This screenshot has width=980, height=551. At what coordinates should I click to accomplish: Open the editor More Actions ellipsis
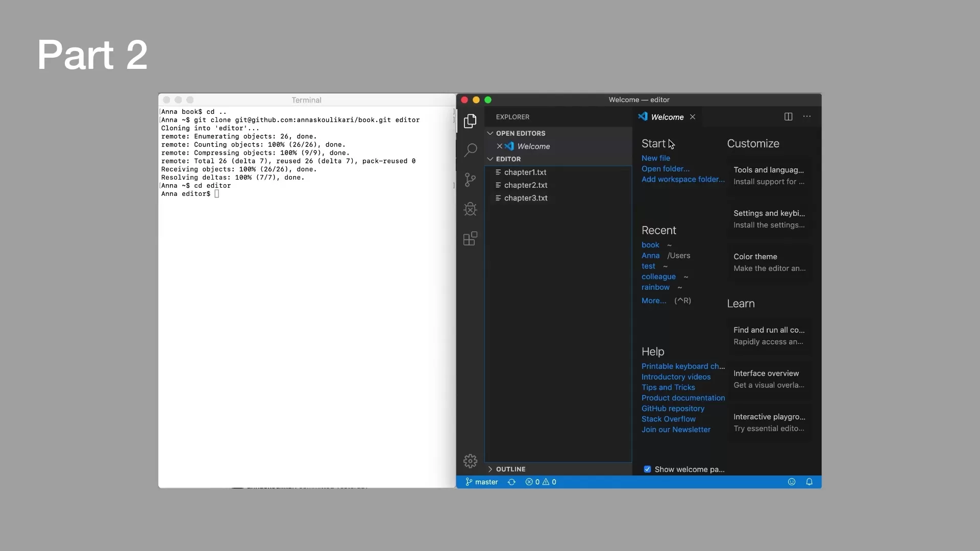point(807,117)
